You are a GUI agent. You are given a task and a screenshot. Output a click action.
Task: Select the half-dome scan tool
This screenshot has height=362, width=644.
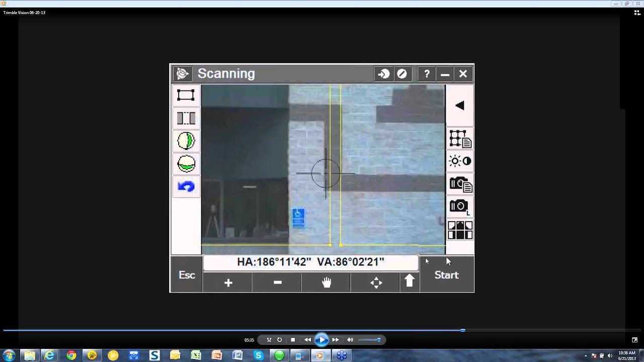tap(186, 141)
